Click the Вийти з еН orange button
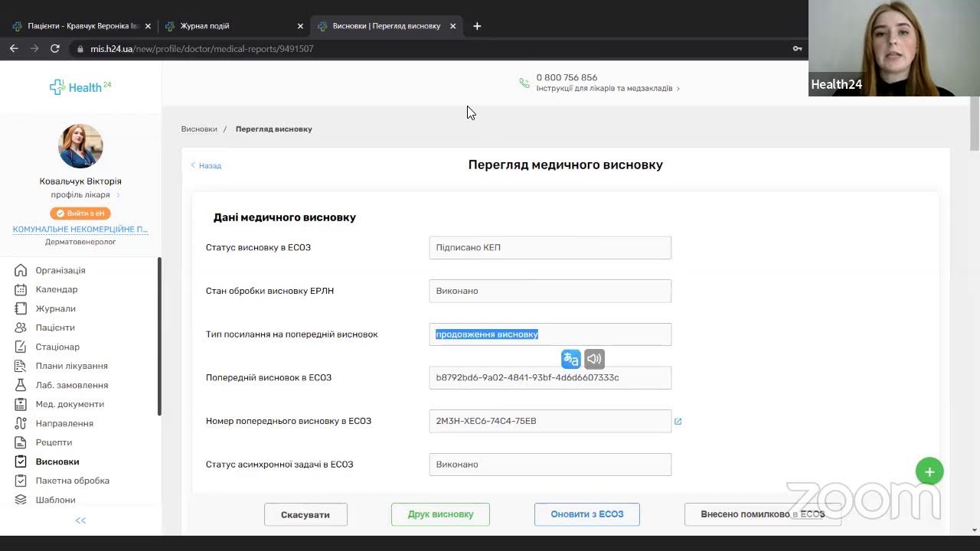 [x=80, y=214]
